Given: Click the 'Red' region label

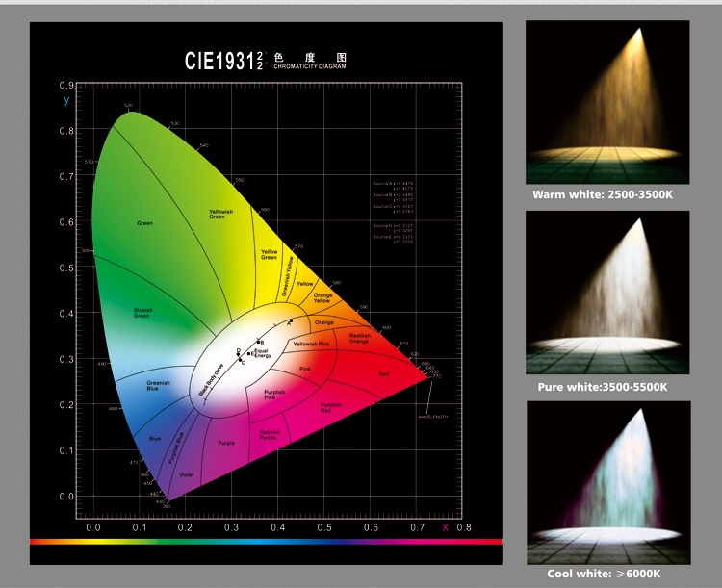Looking at the screenshot, I should (383, 374).
